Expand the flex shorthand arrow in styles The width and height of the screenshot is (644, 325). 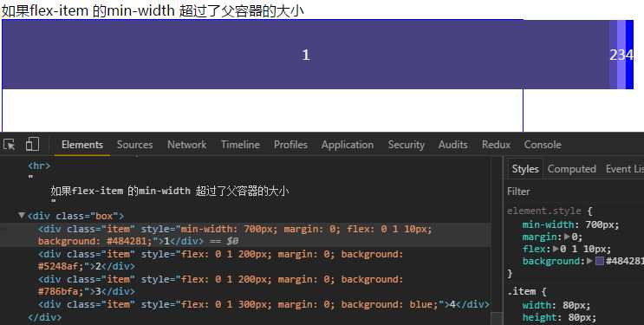tap(556, 249)
